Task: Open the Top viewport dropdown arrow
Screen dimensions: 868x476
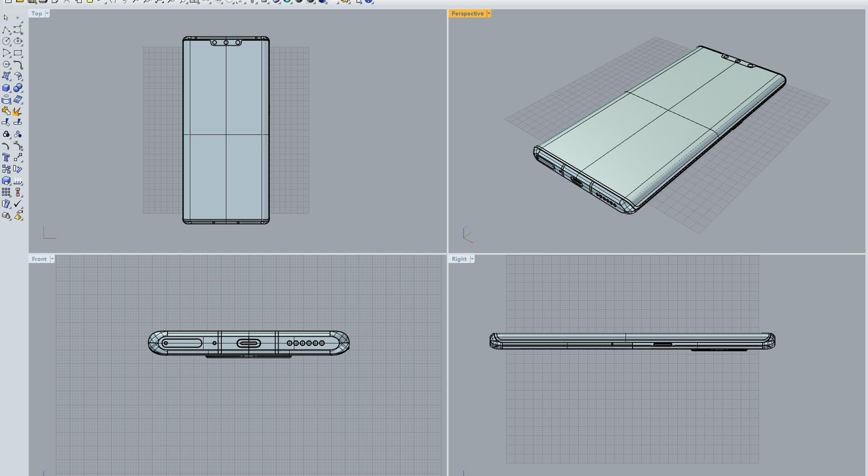Action: [47, 14]
